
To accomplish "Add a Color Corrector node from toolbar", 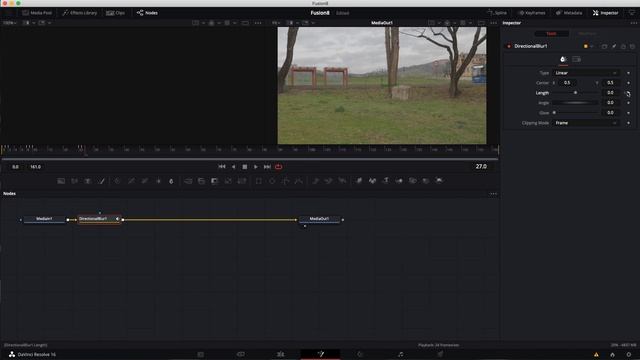I will [118, 181].
